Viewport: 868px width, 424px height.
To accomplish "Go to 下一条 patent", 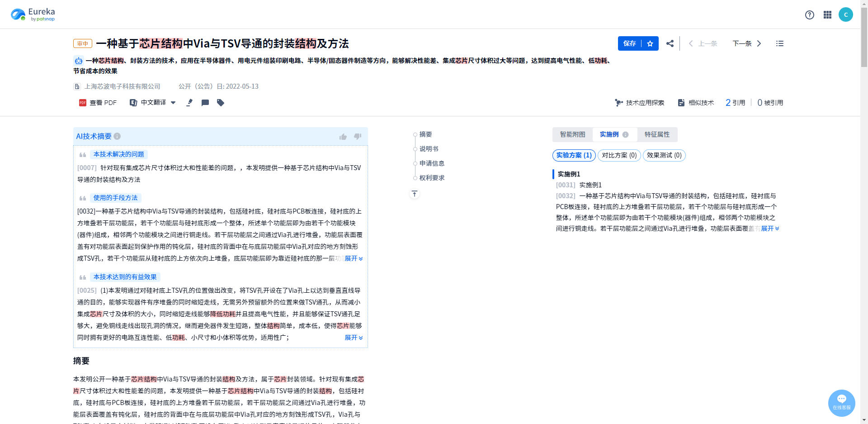I will [x=747, y=43].
